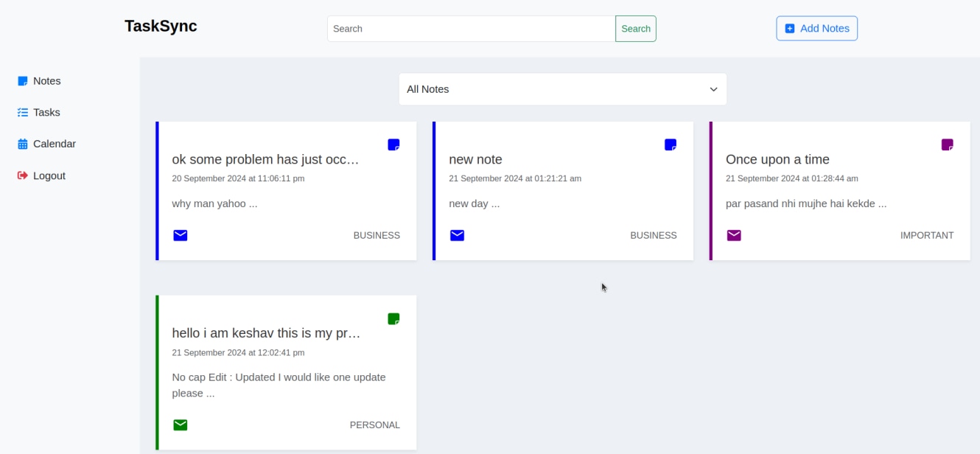Open the 'Once upon a time' note title
This screenshot has height=454, width=980.
(x=777, y=159)
